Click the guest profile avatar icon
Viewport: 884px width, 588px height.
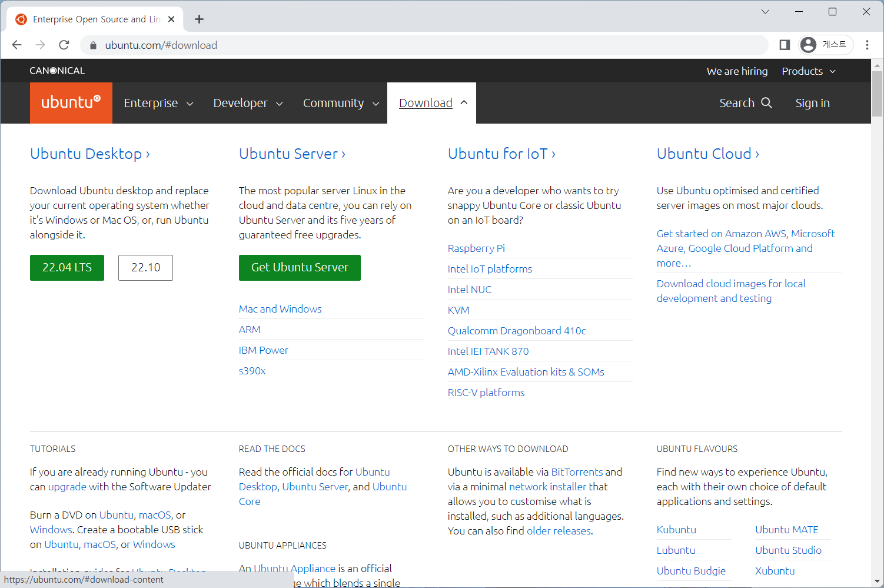click(x=809, y=45)
